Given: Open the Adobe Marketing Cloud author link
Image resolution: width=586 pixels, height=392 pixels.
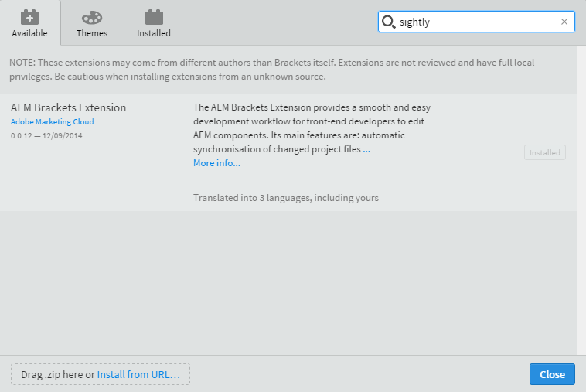Looking at the screenshot, I should [52, 122].
